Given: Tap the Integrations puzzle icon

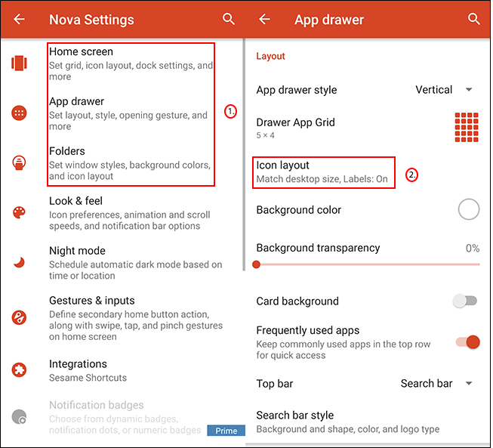Looking at the screenshot, I should pos(19,370).
